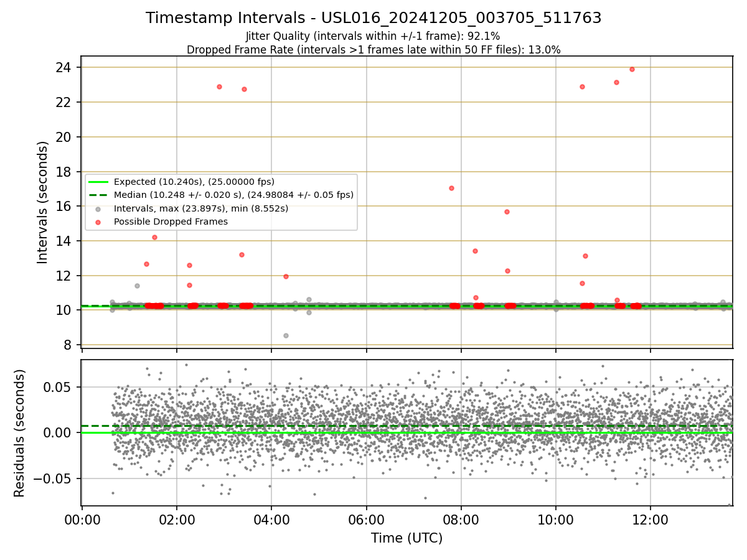Click the 08:00 time tick label

pyautogui.click(x=461, y=521)
